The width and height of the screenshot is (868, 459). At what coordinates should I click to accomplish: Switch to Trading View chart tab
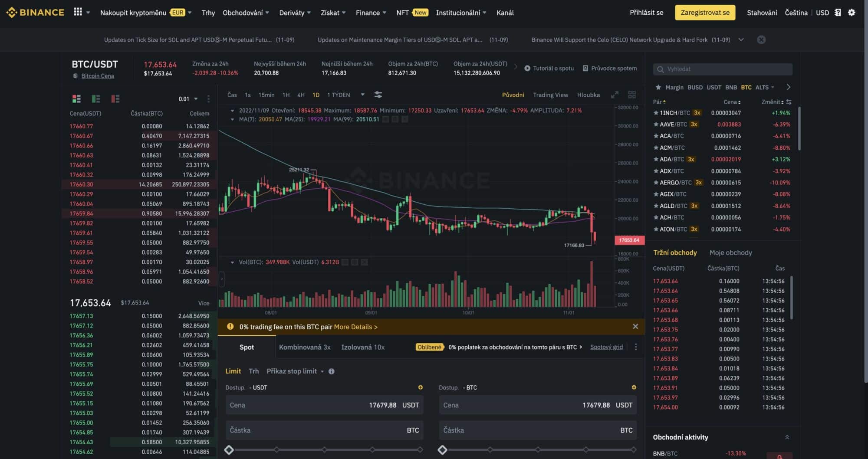pyautogui.click(x=550, y=95)
